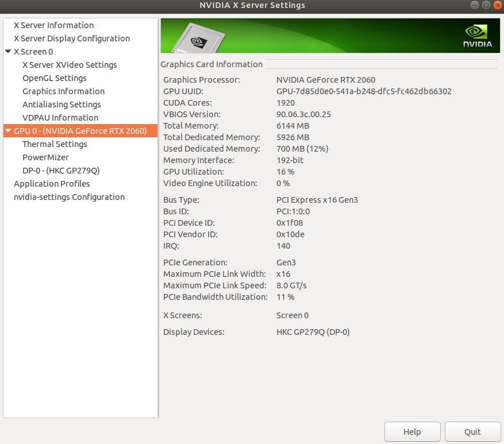Open Application Profiles
504x444 pixels.
[x=52, y=184]
